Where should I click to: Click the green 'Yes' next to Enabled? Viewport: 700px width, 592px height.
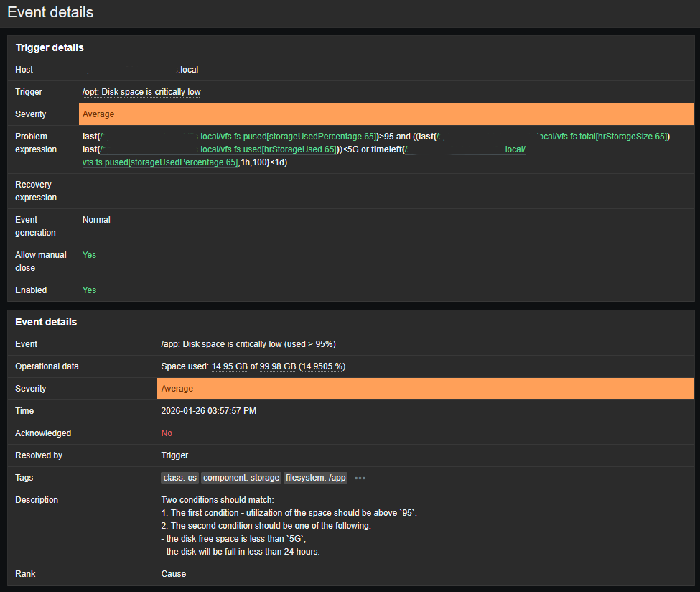[x=89, y=290]
